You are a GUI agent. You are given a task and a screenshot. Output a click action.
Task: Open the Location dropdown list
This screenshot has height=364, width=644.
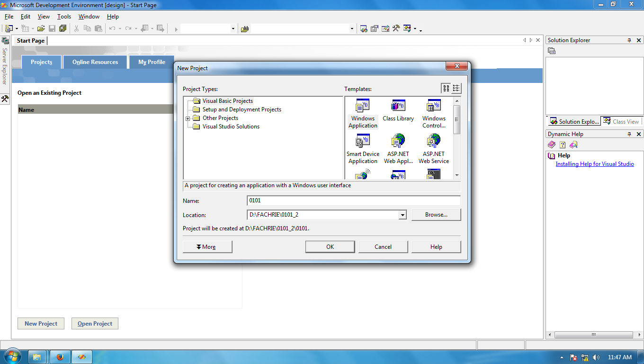click(402, 215)
